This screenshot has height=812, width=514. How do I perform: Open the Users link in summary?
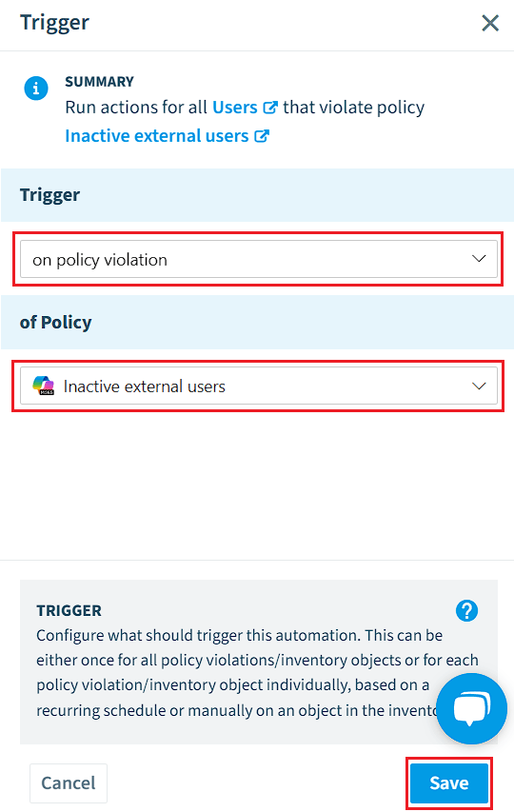click(234, 108)
